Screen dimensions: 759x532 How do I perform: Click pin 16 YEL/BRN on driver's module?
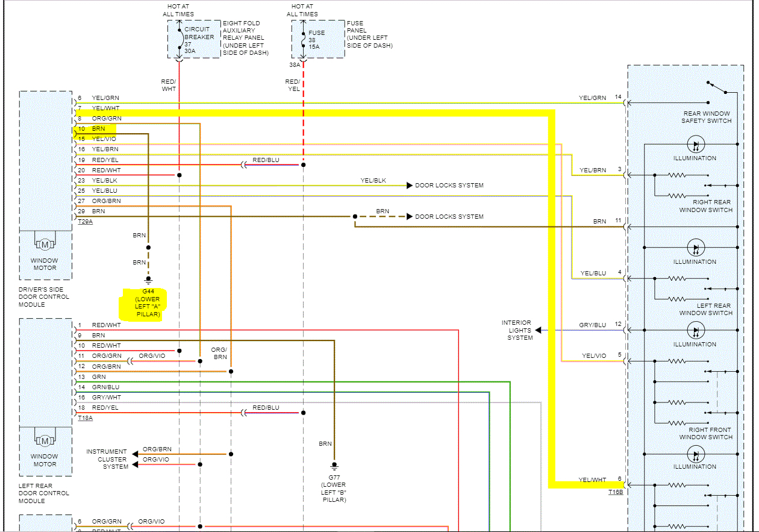pos(98,149)
